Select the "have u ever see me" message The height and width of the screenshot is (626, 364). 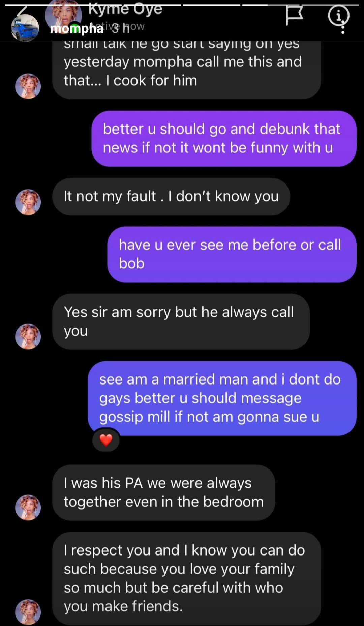[232, 254]
